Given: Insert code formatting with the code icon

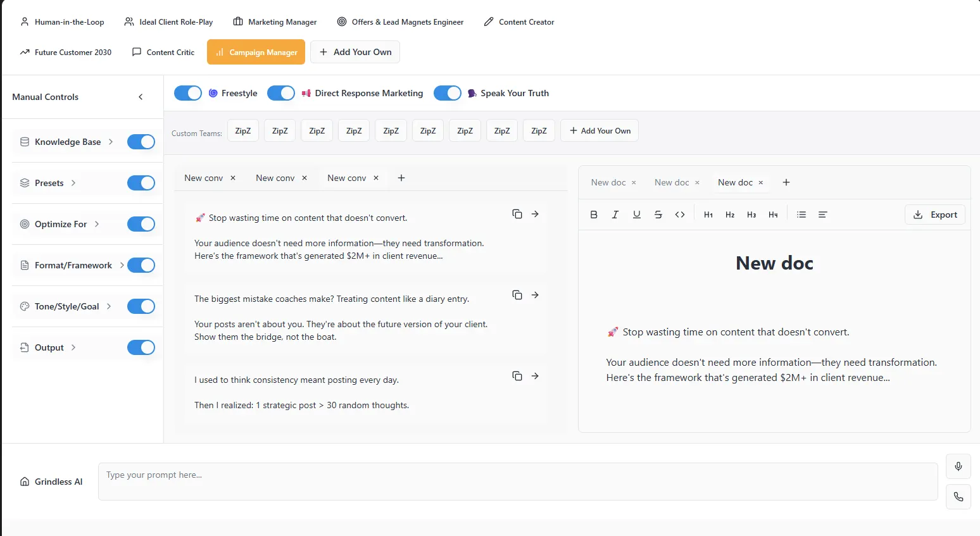Looking at the screenshot, I should point(680,215).
